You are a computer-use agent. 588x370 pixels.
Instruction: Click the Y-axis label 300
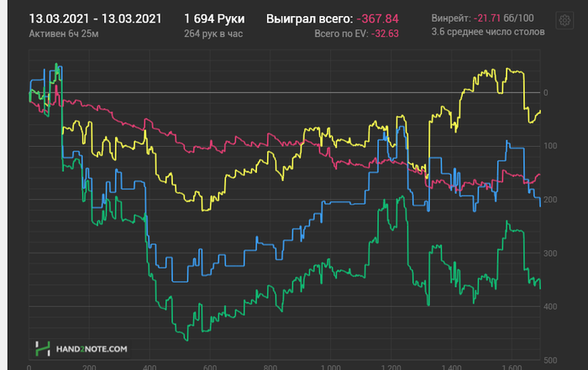[x=550, y=253]
